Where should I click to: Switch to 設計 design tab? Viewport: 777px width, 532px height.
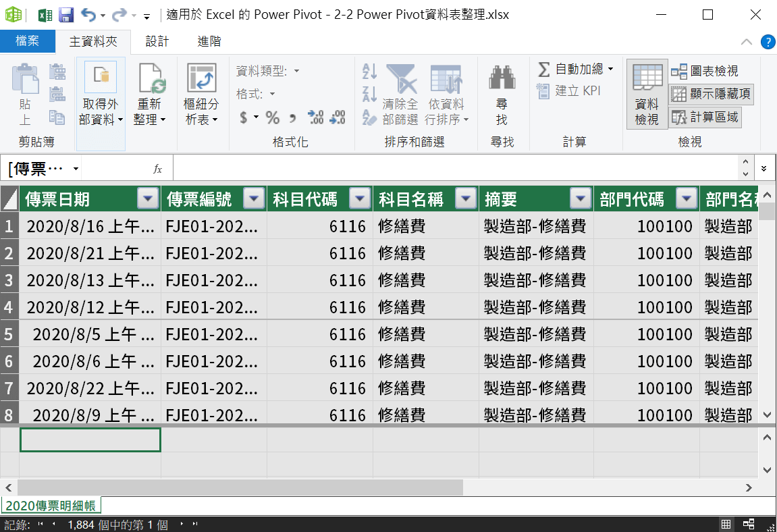point(157,42)
